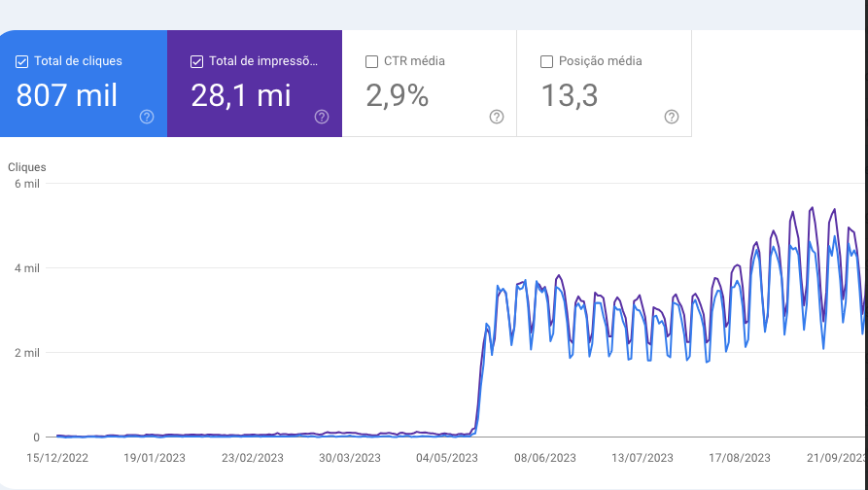The width and height of the screenshot is (868, 490).
Task: Uncheck the Total de impressões checkbox
Action: pos(197,61)
